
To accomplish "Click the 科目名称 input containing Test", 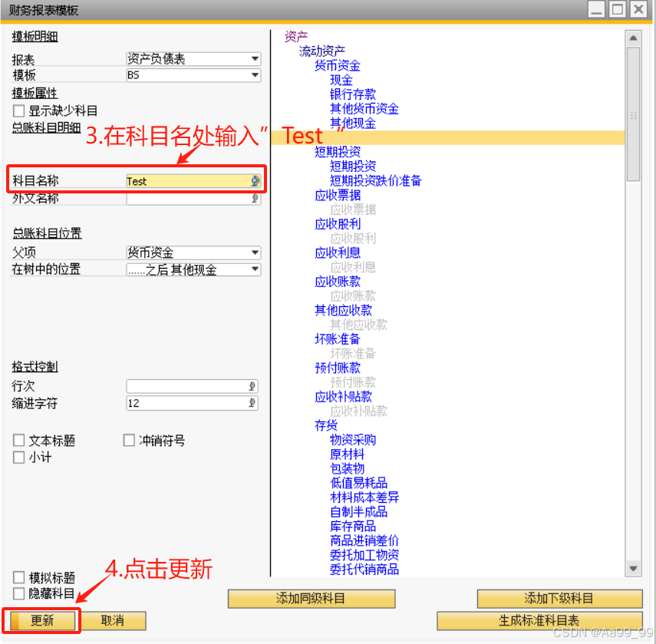I will click(193, 181).
